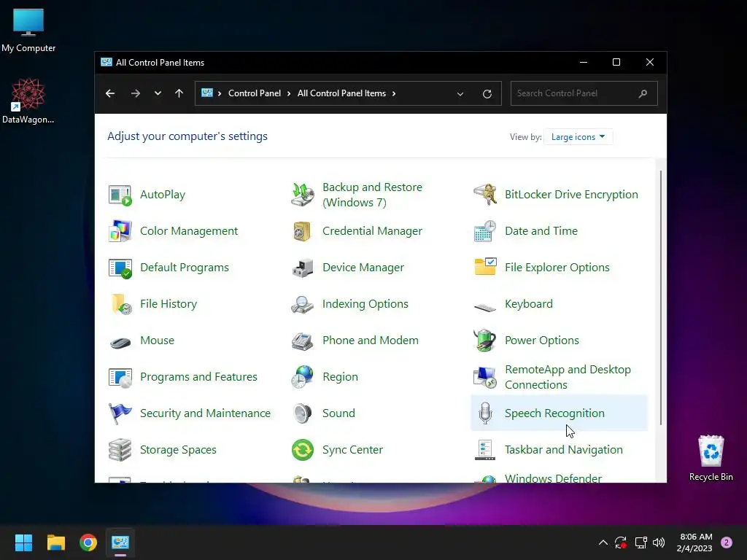The height and width of the screenshot is (560, 747).
Task: Open the Credential Manager safe icon
Action: (303, 231)
